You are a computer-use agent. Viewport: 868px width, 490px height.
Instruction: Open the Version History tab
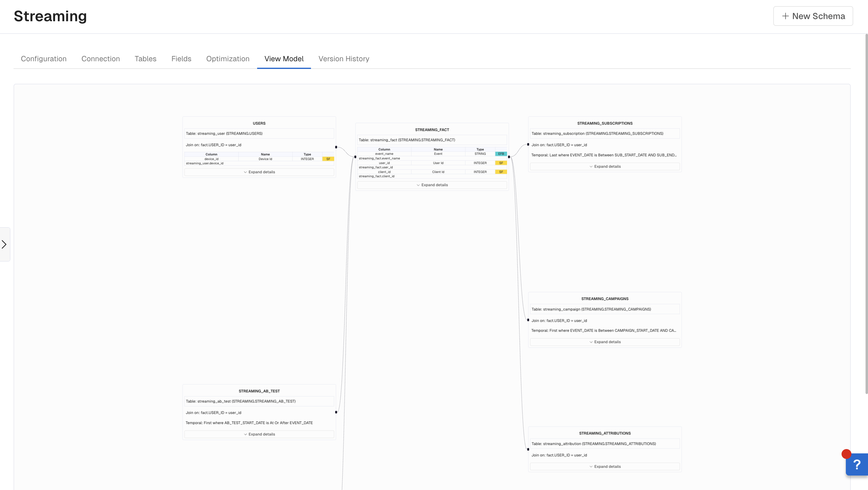tap(344, 59)
